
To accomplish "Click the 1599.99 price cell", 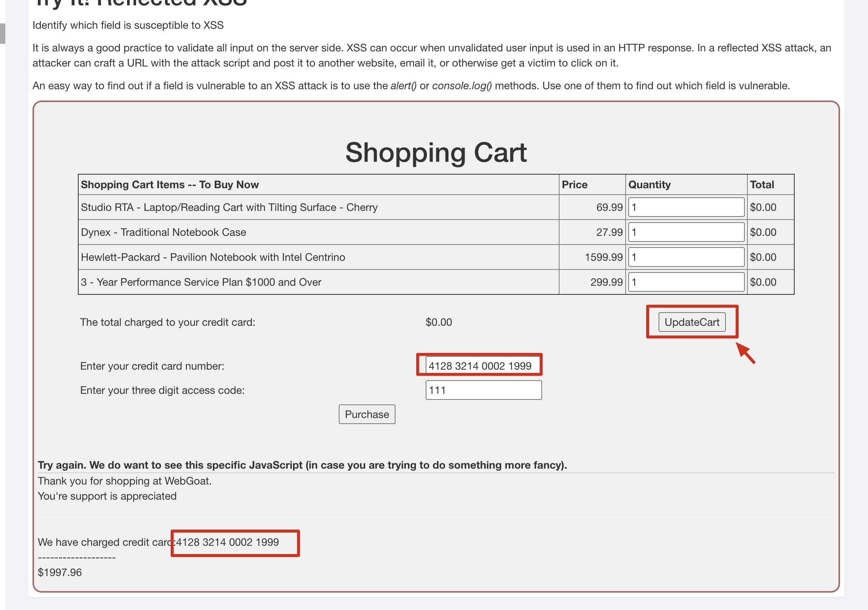I will 603,257.
